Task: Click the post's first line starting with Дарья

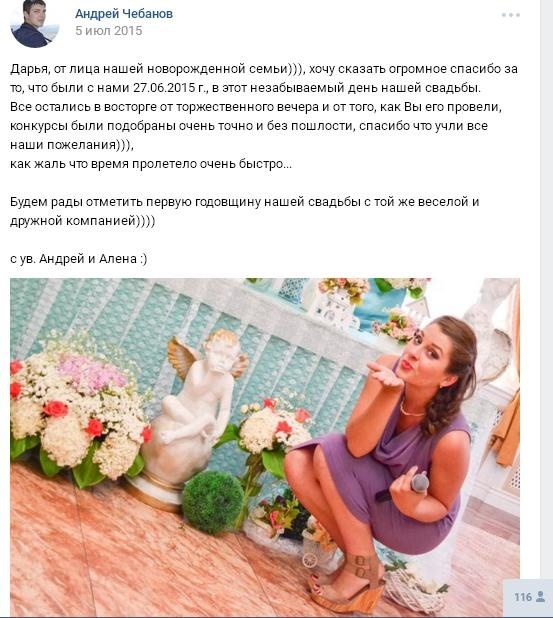Action: click(x=264, y=69)
